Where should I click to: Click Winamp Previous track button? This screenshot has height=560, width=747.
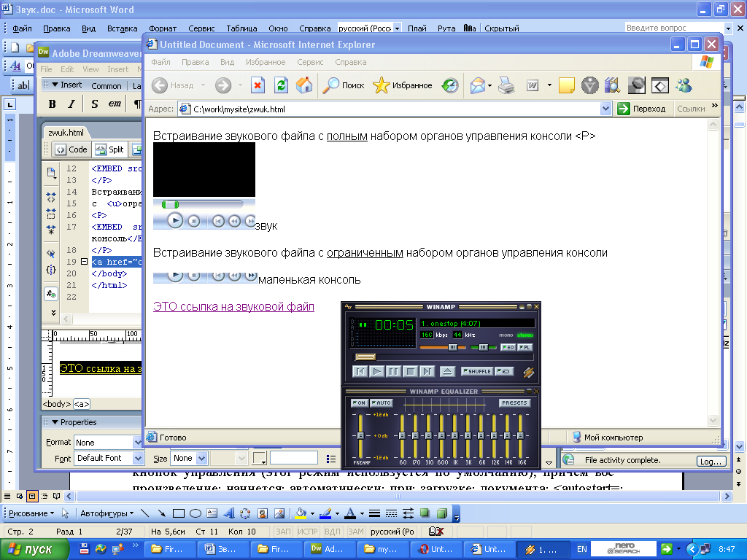(360, 371)
